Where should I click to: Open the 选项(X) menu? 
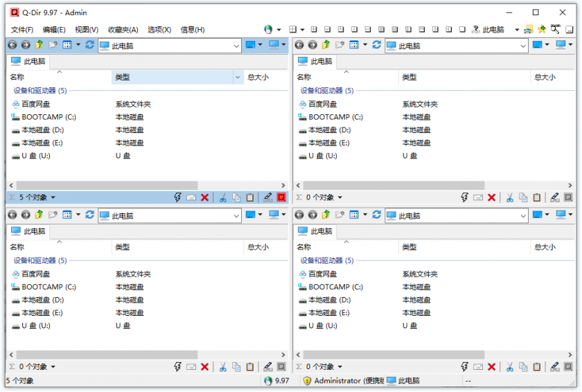click(159, 30)
